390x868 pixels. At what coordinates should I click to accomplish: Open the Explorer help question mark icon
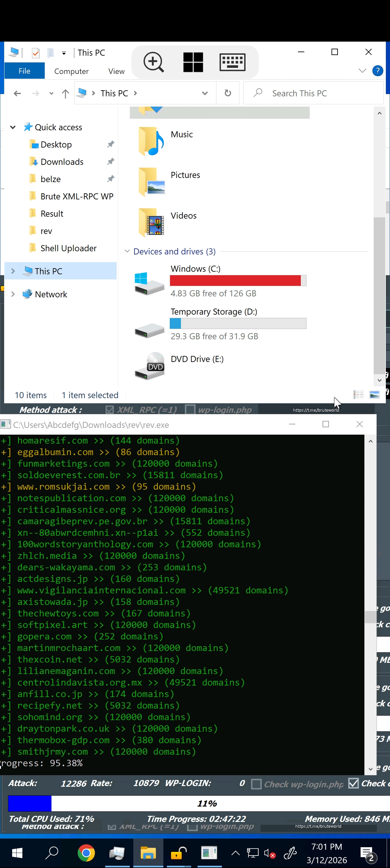pyautogui.click(x=378, y=71)
